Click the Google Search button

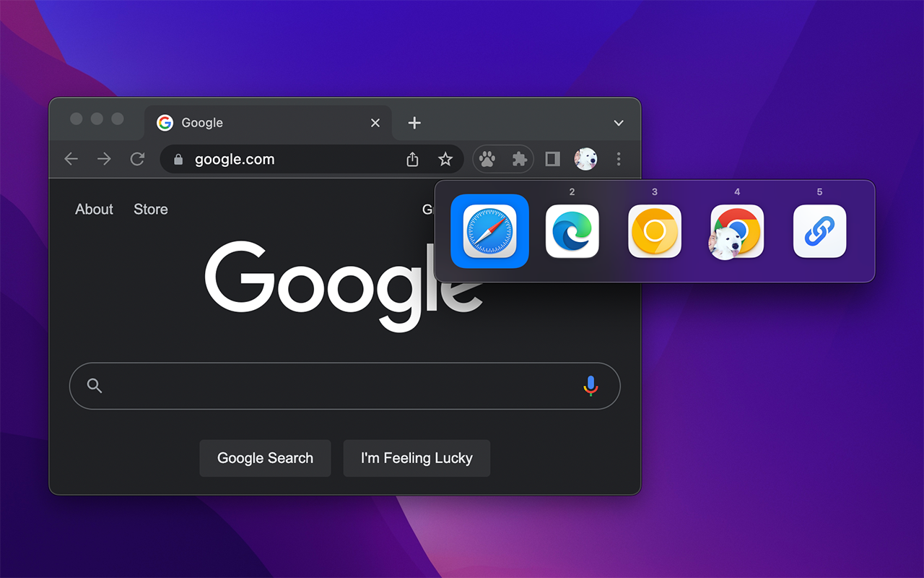[x=265, y=458]
